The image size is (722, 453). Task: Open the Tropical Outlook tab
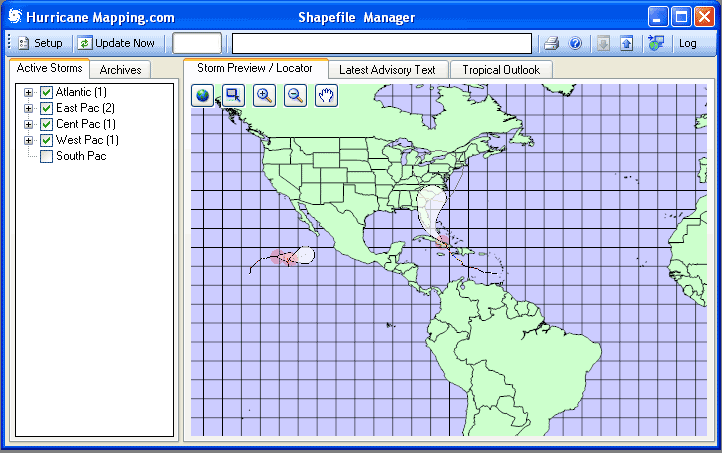(x=501, y=70)
